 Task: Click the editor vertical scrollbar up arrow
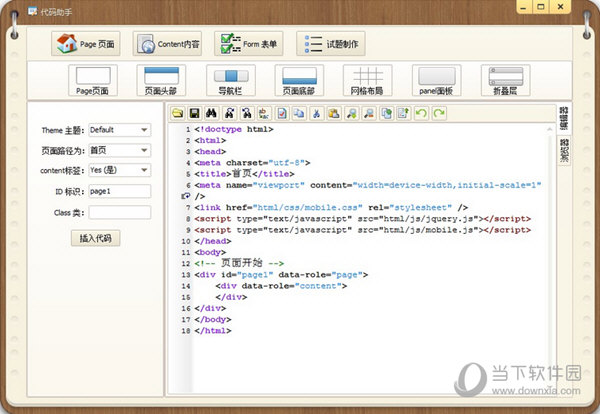click(x=550, y=129)
